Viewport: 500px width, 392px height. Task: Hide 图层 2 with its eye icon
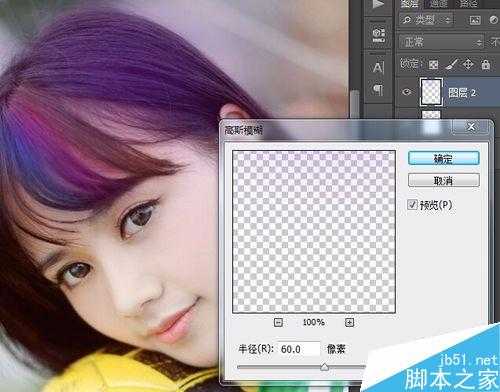coord(407,92)
